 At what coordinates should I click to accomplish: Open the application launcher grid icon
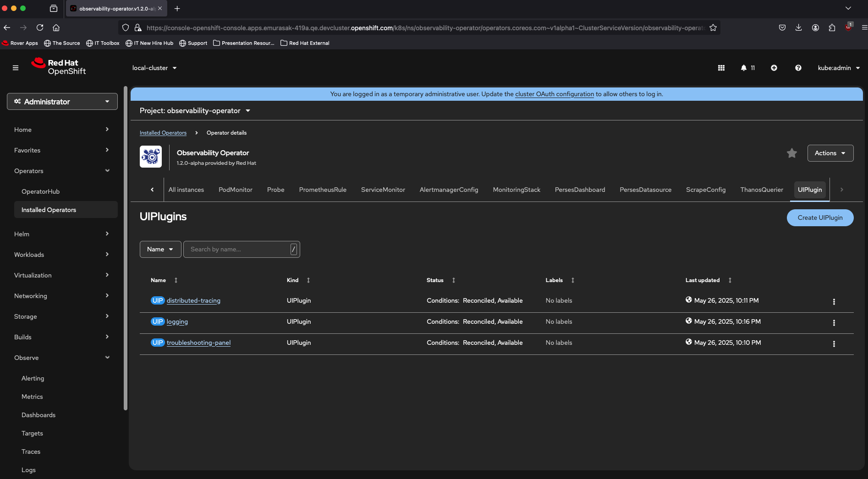point(721,68)
